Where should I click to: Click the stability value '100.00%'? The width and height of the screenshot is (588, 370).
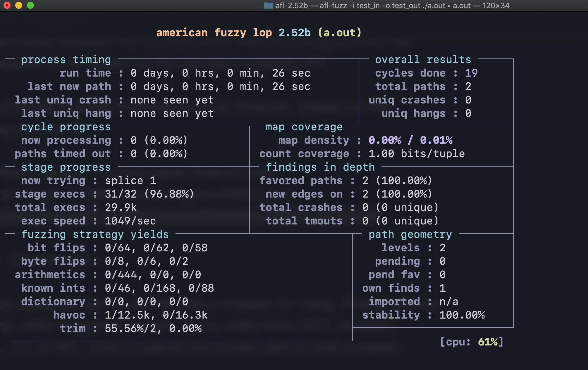coord(462,315)
